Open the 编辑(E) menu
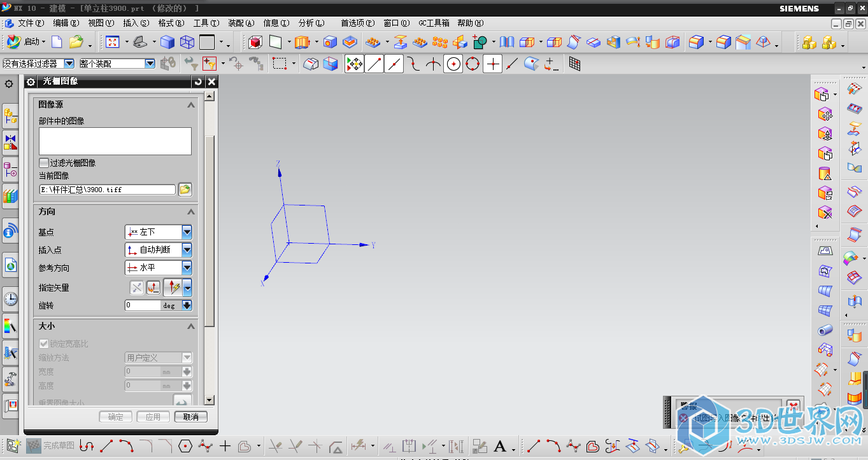 [66, 23]
